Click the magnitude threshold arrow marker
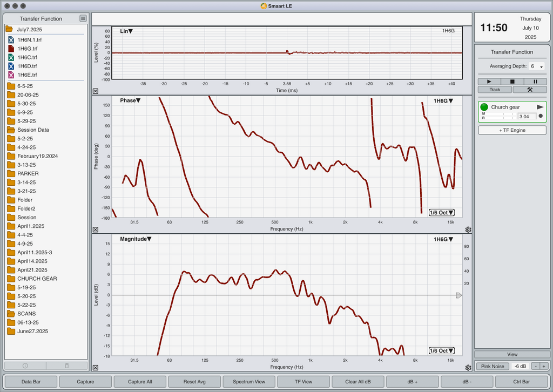This screenshot has width=553, height=392. tap(459, 295)
